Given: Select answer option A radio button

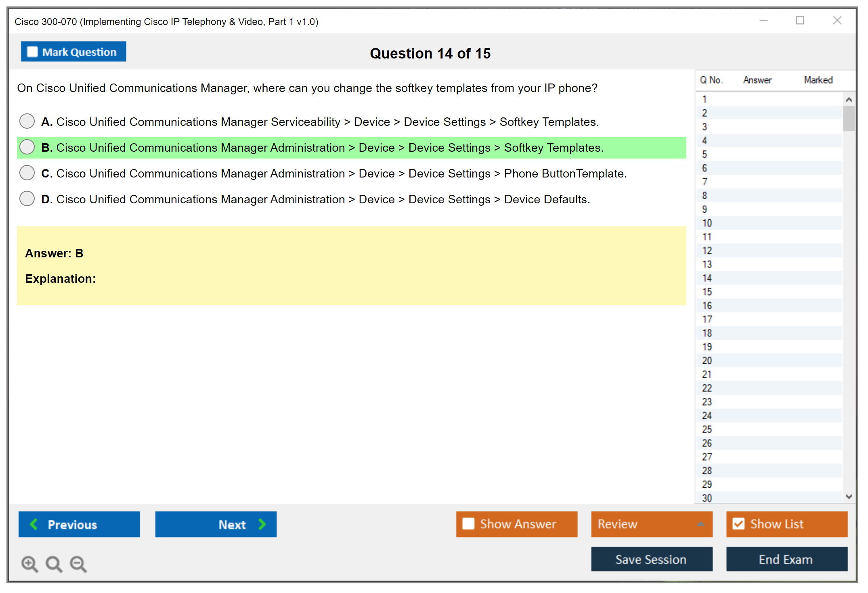Looking at the screenshot, I should tap(27, 121).
